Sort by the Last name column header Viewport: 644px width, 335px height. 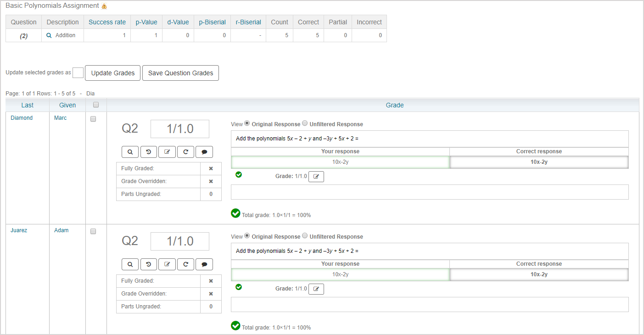[28, 105]
